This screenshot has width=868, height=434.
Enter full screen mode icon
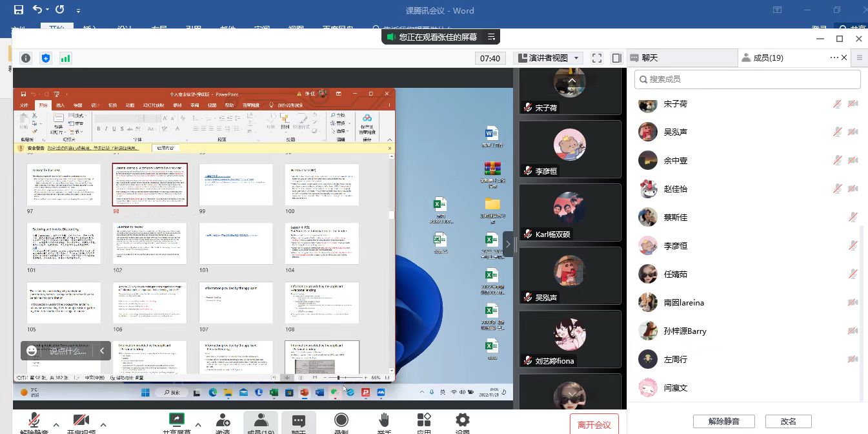point(597,58)
